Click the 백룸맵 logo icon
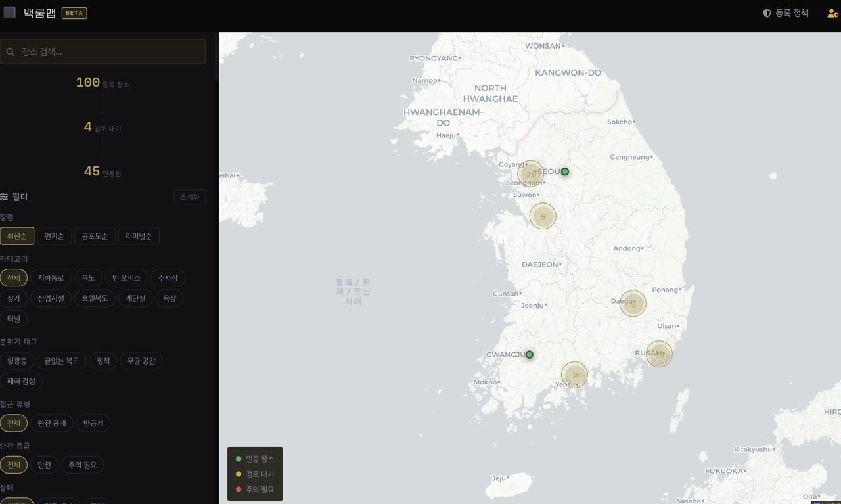 9,12
